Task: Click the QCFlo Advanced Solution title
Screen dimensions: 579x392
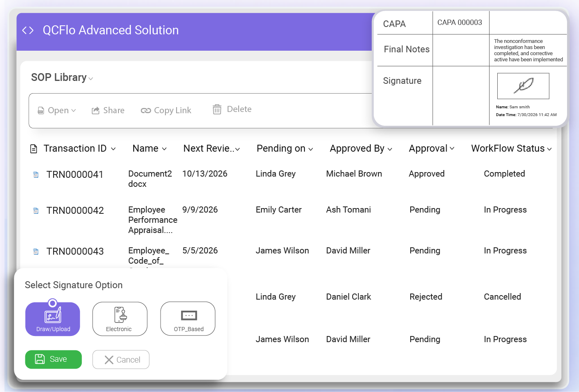Action: 111,30
